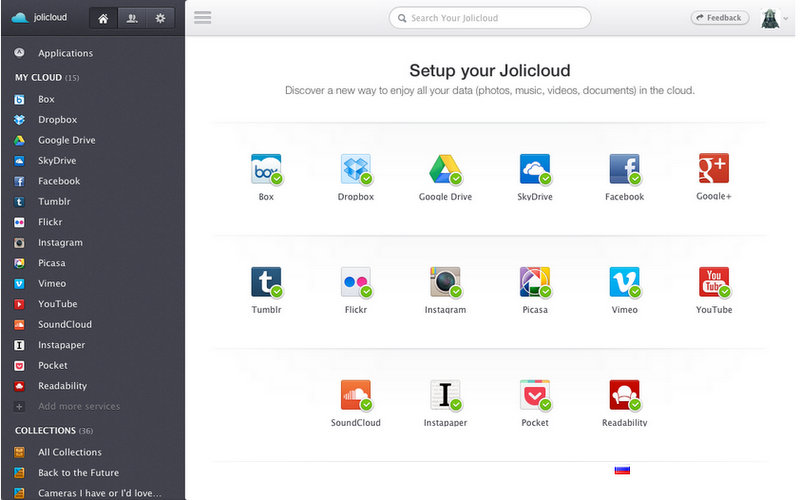This screenshot has height=500, width=800.
Task: Open the Pocket tile in the grid
Action: (535, 403)
